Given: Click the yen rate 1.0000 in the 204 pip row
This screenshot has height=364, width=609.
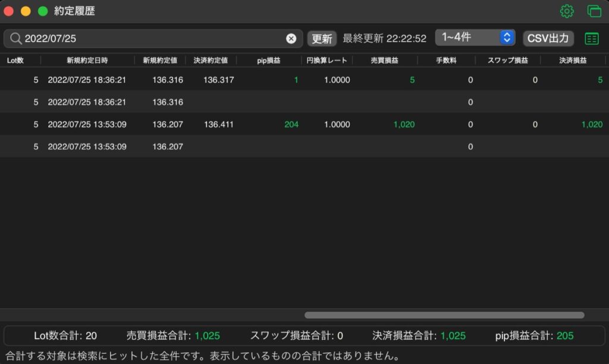Looking at the screenshot, I should click(337, 125).
